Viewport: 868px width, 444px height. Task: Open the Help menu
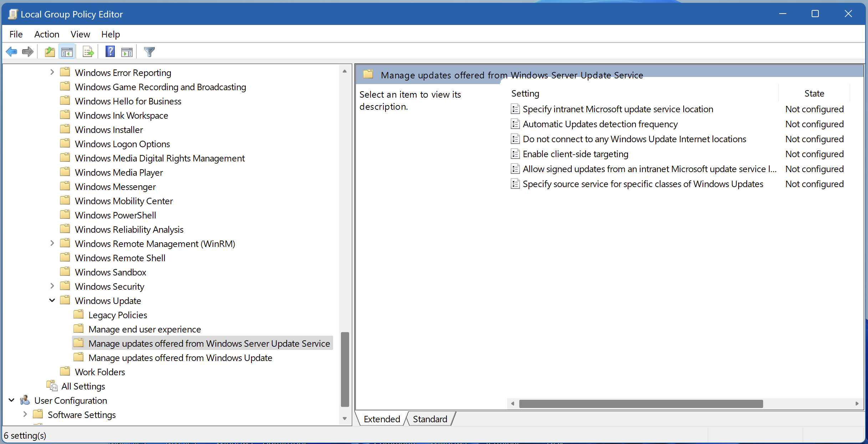(x=111, y=34)
